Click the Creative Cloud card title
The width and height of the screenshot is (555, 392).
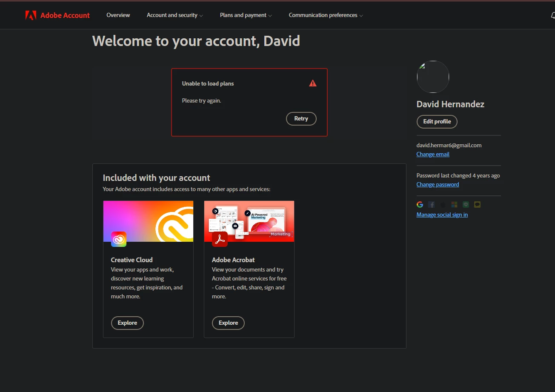pyautogui.click(x=132, y=260)
